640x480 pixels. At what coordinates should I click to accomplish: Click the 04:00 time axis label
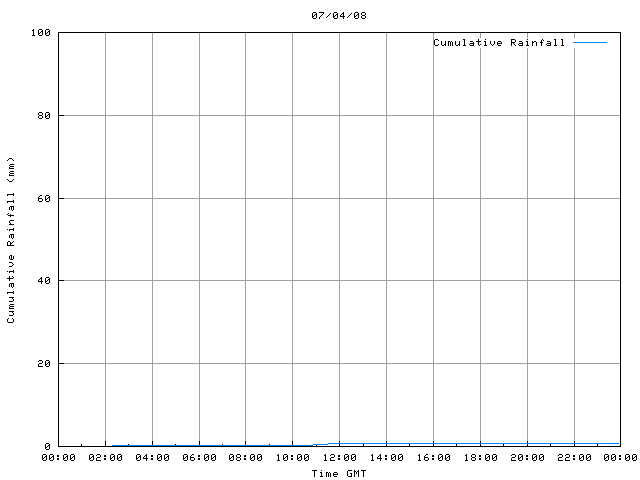pyautogui.click(x=152, y=458)
